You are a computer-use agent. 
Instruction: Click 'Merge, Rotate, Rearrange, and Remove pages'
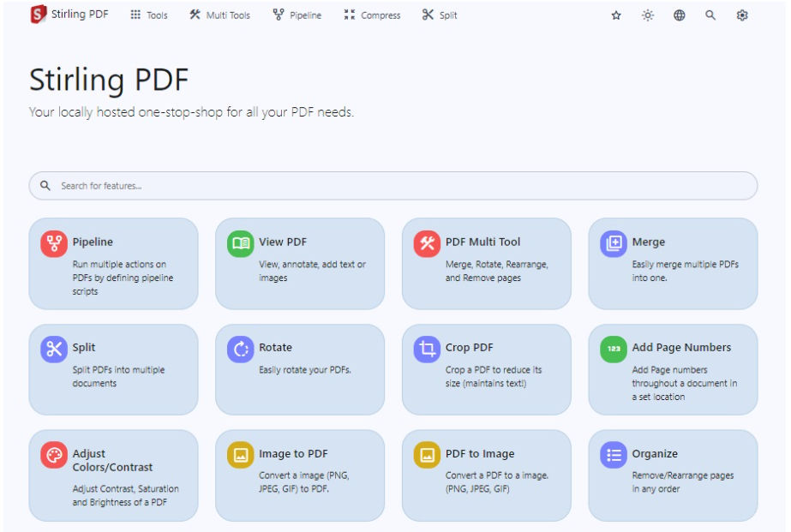(497, 271)
